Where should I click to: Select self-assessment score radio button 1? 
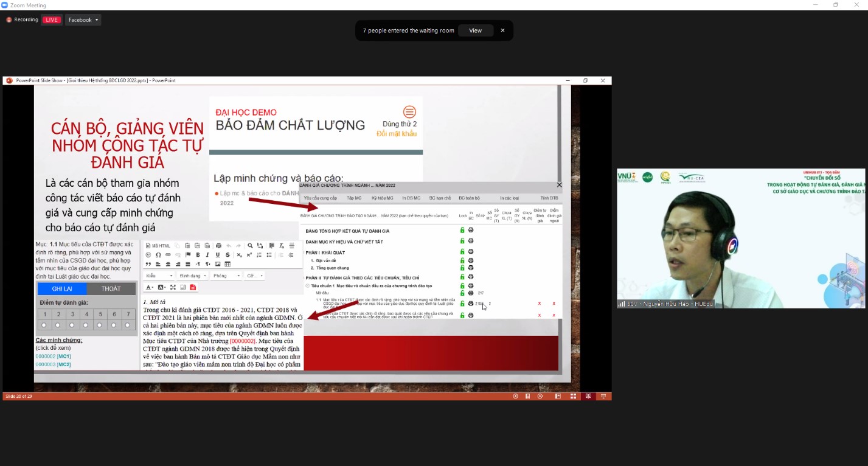click(x=44, y=325)
